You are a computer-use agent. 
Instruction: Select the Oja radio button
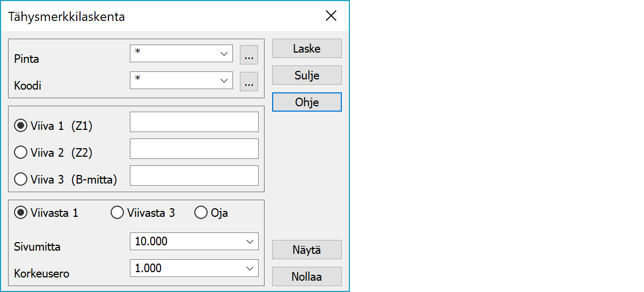(201, 213)
